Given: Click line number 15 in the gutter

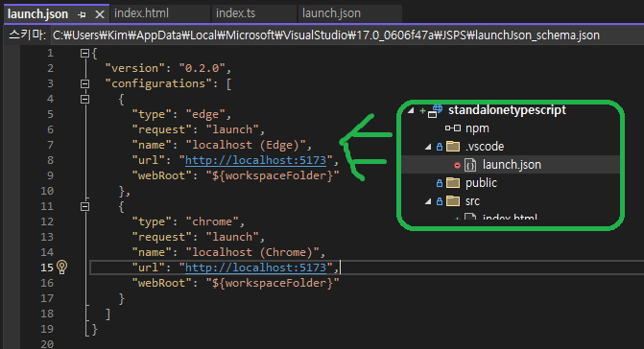Looking at the screenshot, I should click(x=47, y=268).
